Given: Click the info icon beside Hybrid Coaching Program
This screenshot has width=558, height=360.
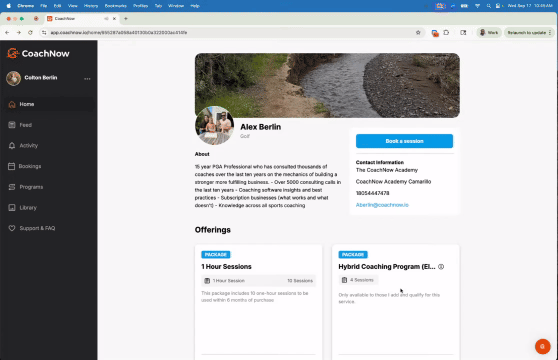Looking at the screenshot, I should (441, 267).
